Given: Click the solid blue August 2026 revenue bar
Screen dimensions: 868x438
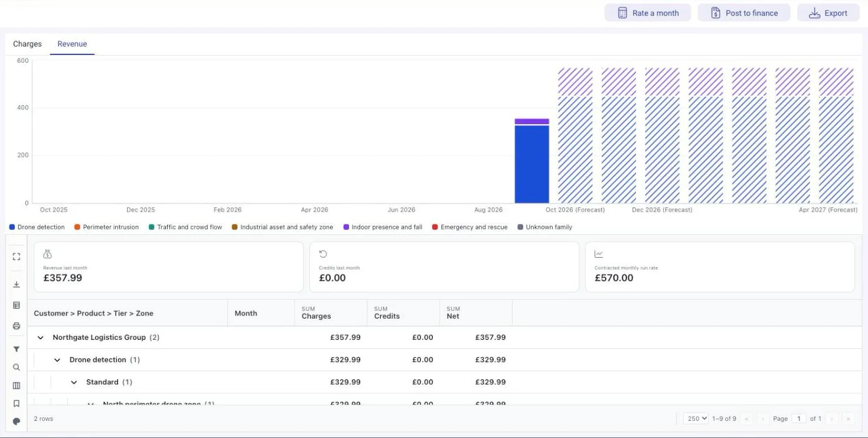Looking at the screenshot, I should (x=532, y=164).
